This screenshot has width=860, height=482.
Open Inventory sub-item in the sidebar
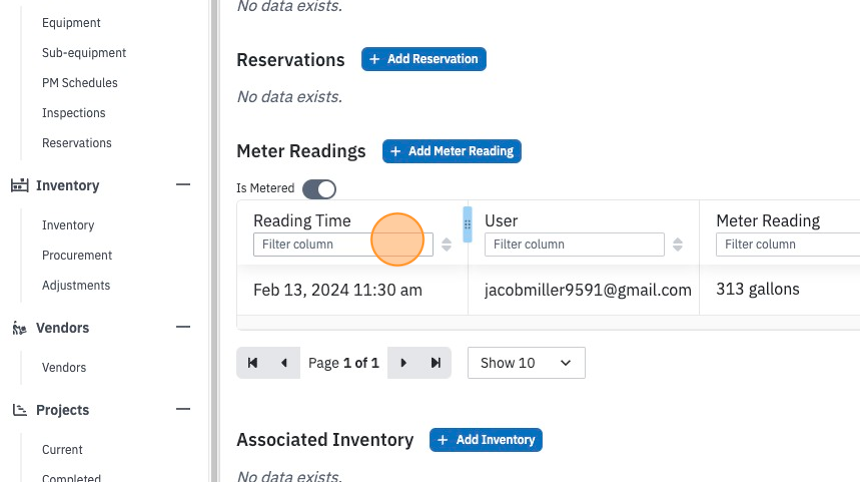click(68, 225)
